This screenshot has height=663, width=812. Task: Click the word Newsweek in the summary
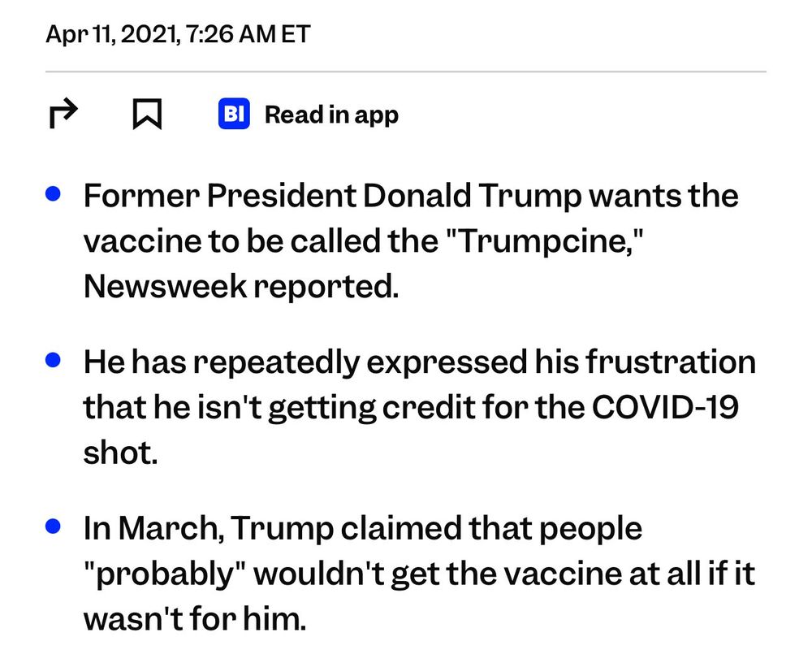pos(165,286)
